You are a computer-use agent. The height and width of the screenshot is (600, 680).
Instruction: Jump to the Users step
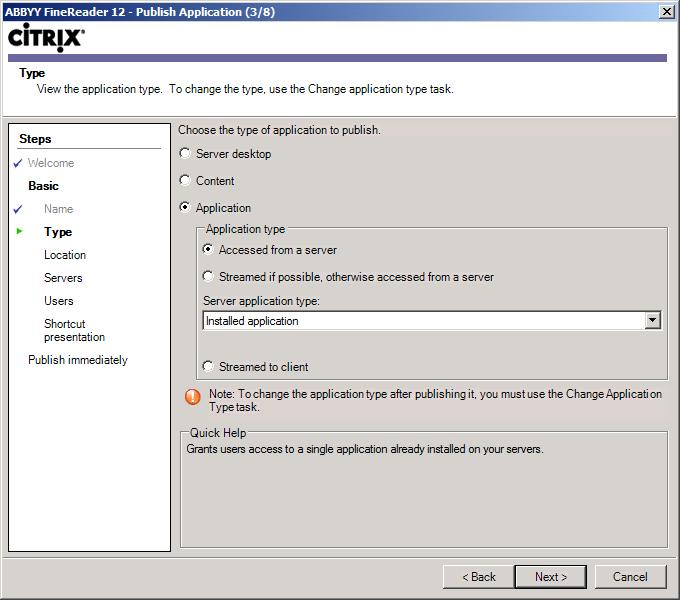(59, 301)
